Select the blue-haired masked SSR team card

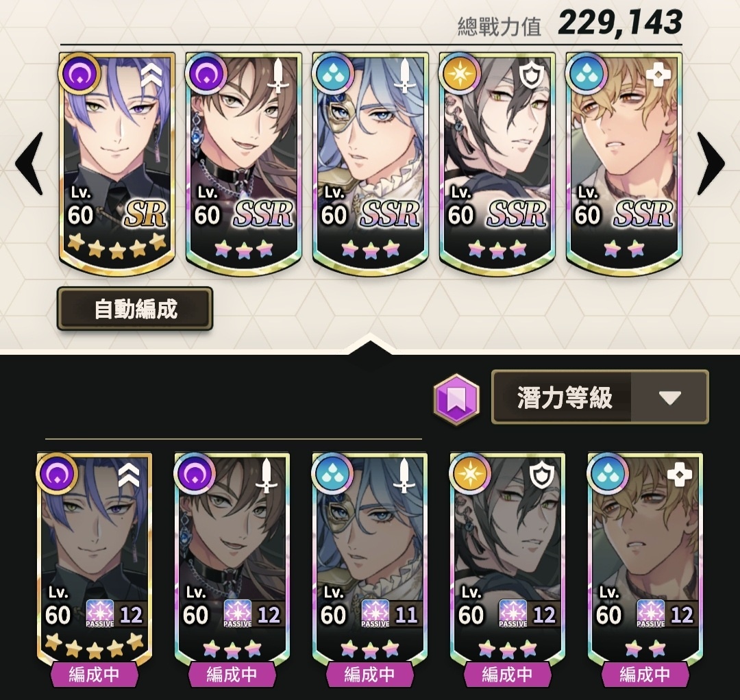[x=371, y=164]
